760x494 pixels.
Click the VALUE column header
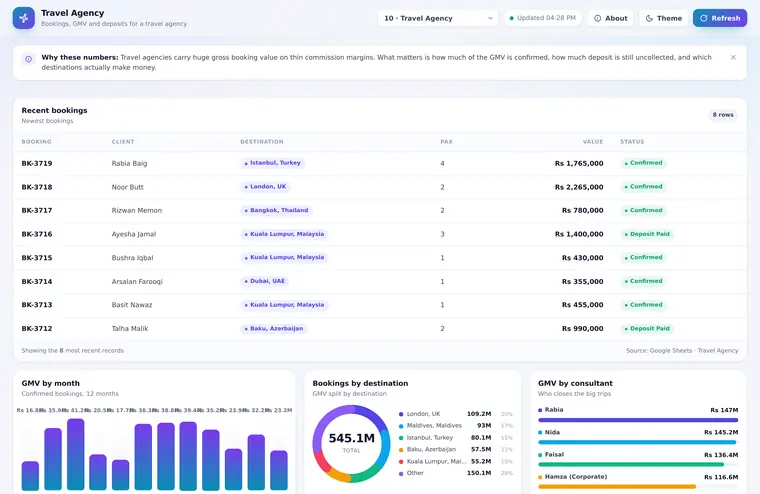(593, 142)
